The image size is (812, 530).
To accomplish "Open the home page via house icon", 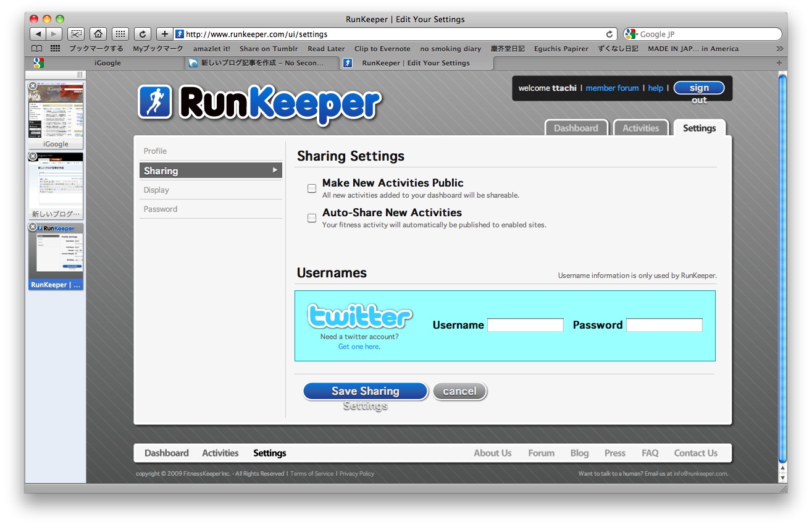I will (98, 34).
